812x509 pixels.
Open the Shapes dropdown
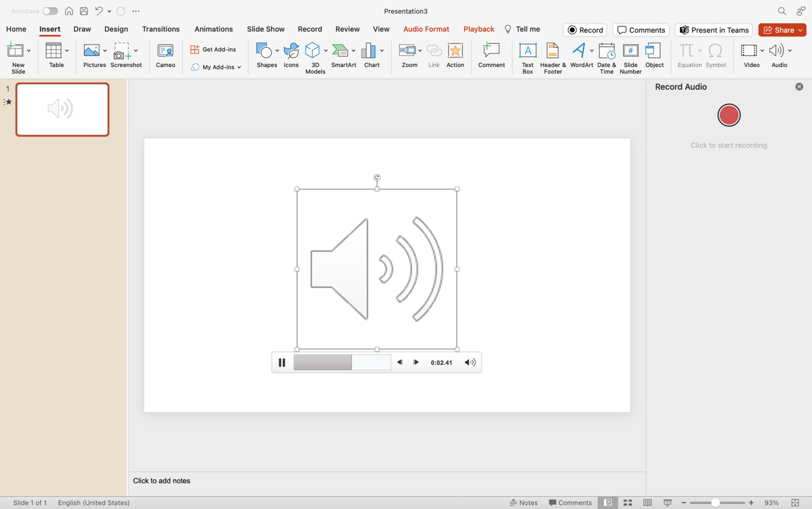pyautogui.click(x=276, y=50)
